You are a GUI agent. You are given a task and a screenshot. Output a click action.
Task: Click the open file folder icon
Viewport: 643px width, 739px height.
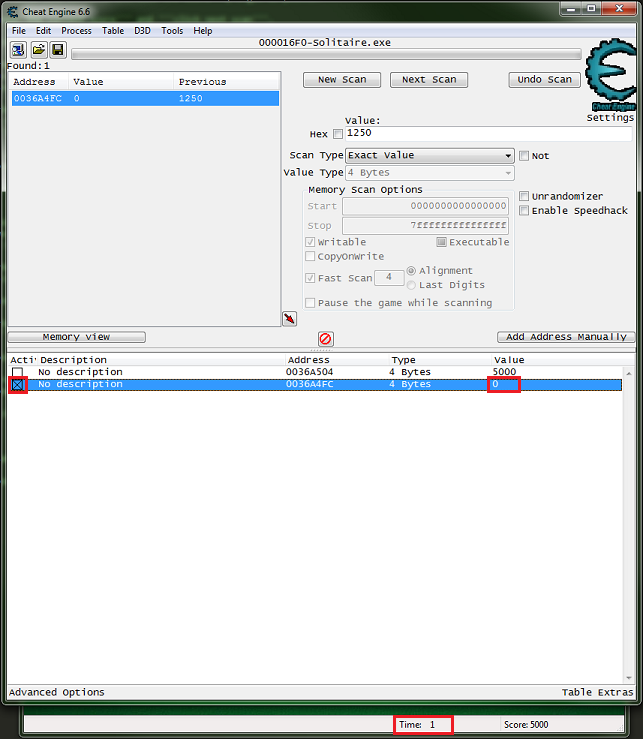click(x=39, y=49)
